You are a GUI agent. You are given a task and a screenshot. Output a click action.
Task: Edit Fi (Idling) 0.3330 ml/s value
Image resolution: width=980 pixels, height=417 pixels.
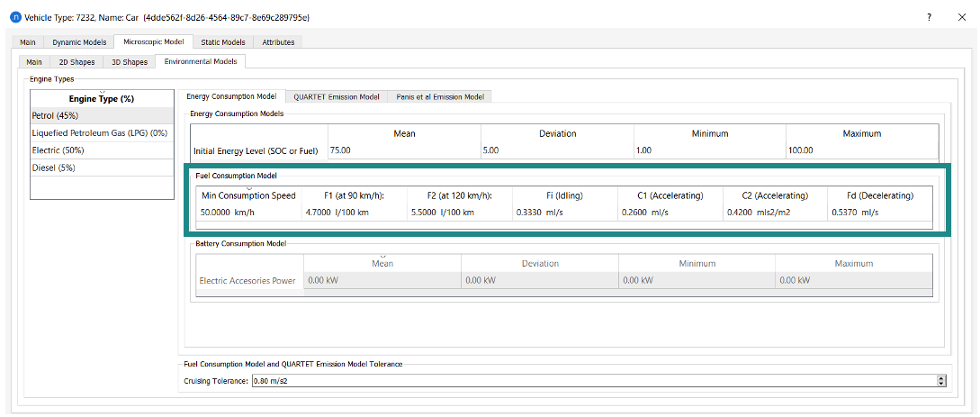point(566,212)
